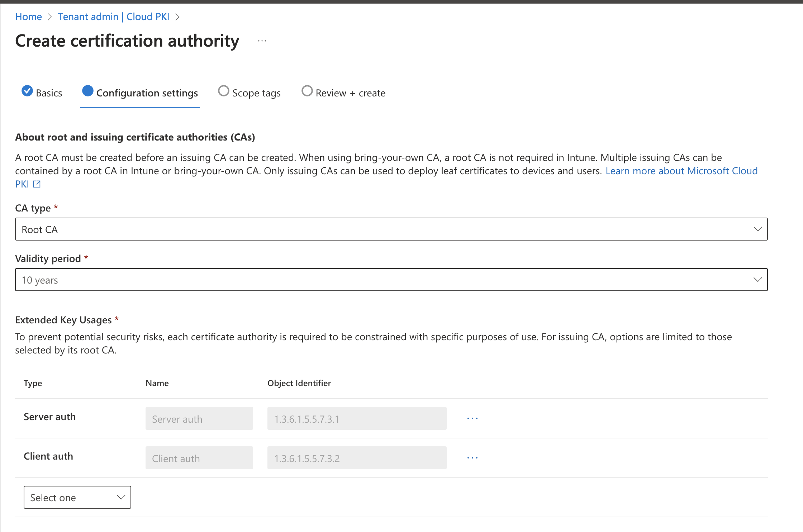
Task: Open the ellipsis menu for Client auth row
Action: point(472,458)
